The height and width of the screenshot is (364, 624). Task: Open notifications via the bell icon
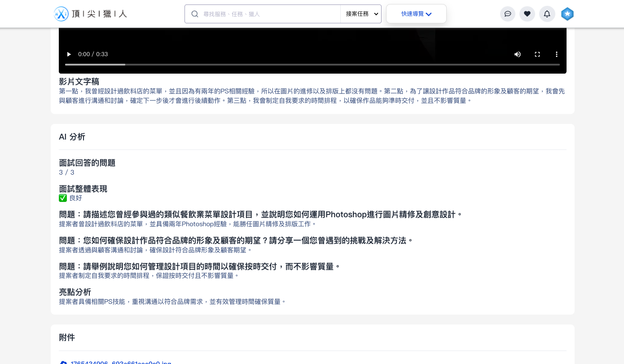point(547,14)
